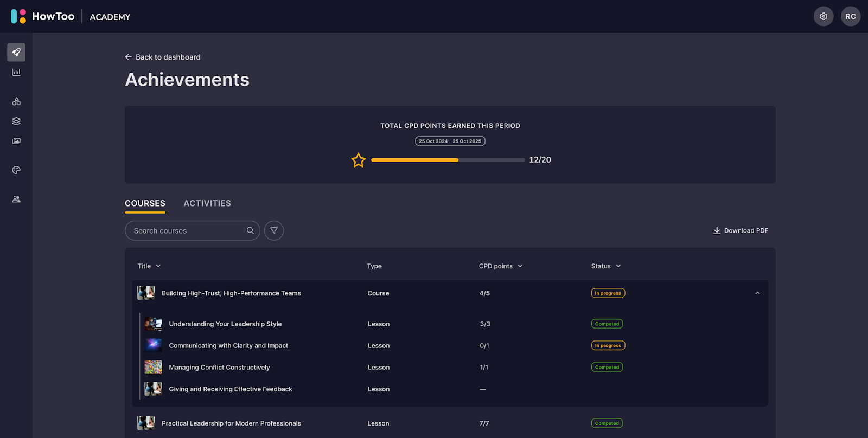Open the image gallery sidebar icon
Image resolution: width=868 pixels, height=438 pixels.
[16, 141]
